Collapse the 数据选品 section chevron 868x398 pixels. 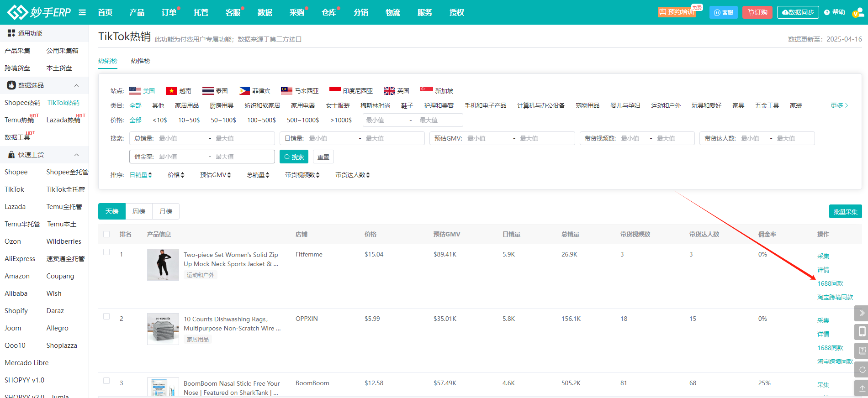pyautogui.click(x=77, y=85)
